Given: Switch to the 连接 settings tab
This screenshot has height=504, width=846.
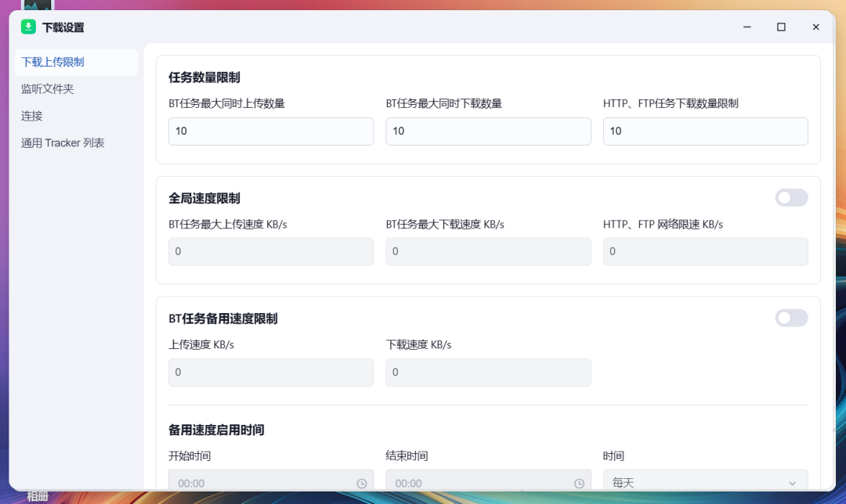Looking at the screenshot, I should tap(76, 116).
